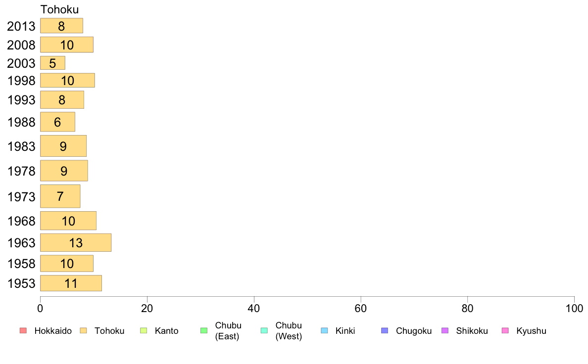Select the 1973 bar with value 7
This screenshot has height=364, width=588.
[60, 196]
